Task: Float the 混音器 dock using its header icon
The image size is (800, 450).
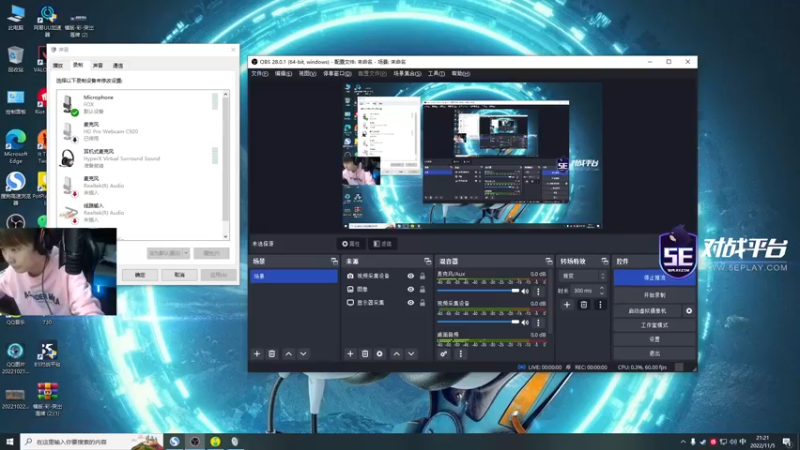Action: pos(548,261)
